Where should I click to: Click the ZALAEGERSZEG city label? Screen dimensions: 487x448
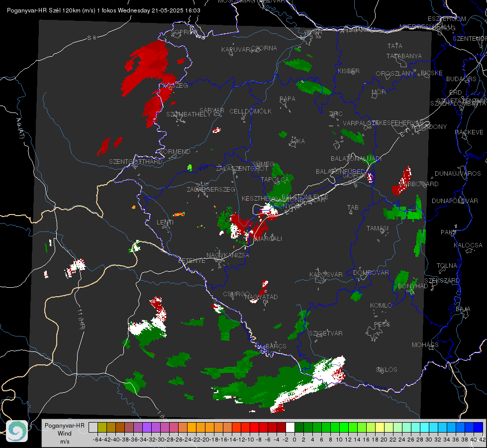point(211,189)
